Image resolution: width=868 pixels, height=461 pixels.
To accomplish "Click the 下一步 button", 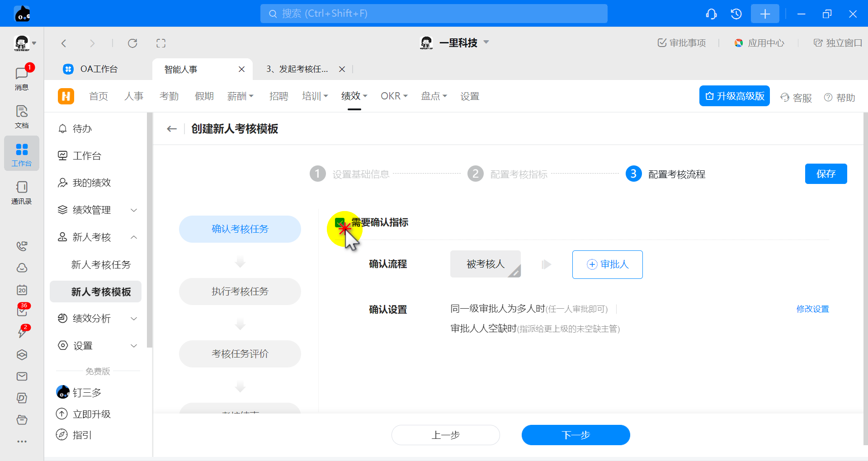I will (576, 435).
